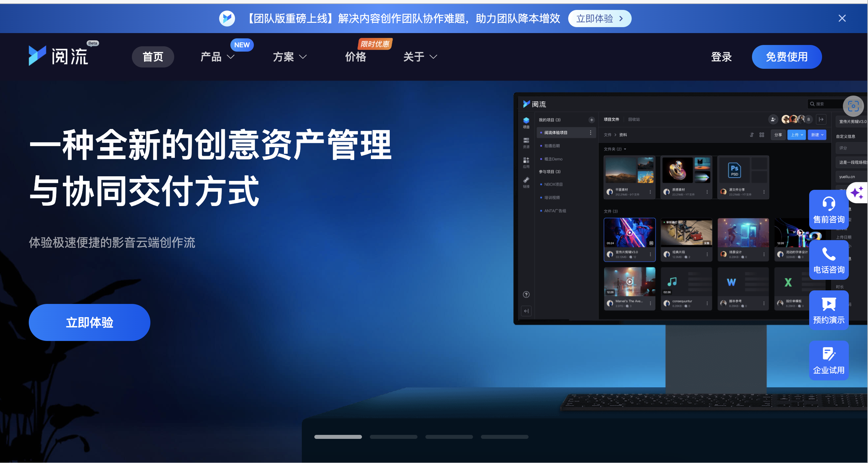
Task: Click the collapse sidebar arrow icon
Action: pyautogui.click(x=526, y=311)
